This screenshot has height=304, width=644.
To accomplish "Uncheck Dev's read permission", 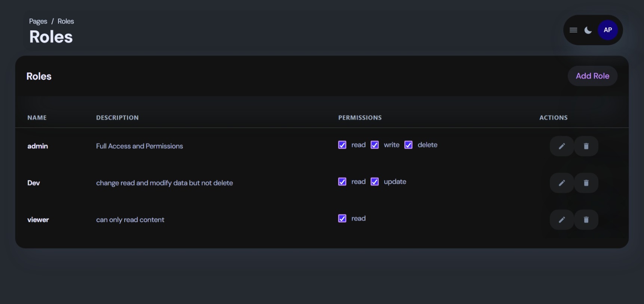I will [x=342, y=182].
